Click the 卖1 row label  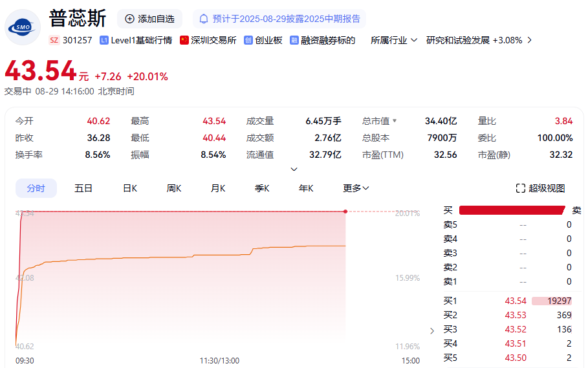(x=450, y=281)
